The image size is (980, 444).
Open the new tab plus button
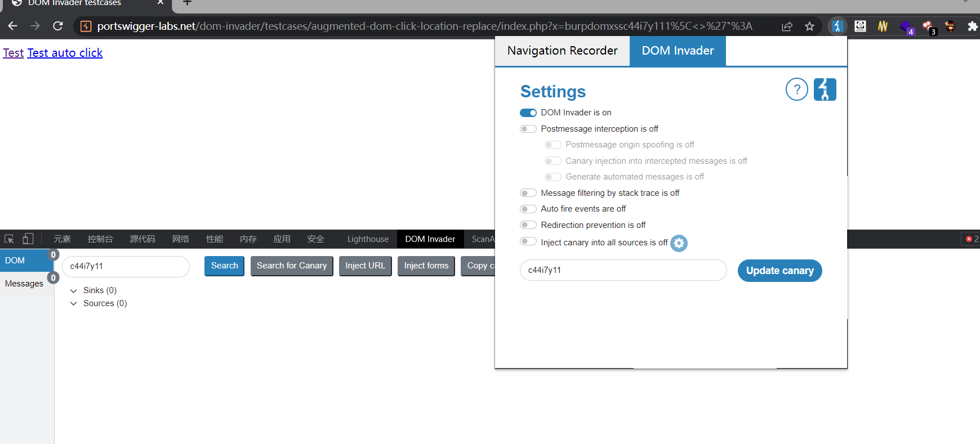click(187, 3)
